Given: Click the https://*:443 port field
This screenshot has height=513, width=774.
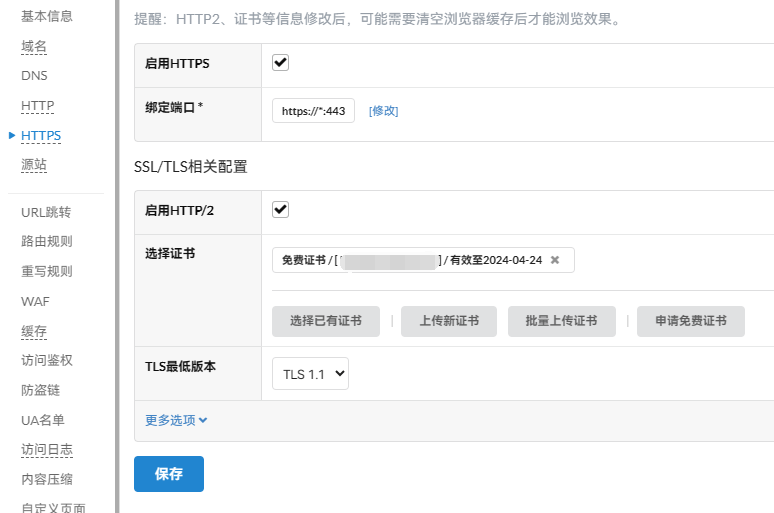Looking at the screenshot, I should pos(313,111).
